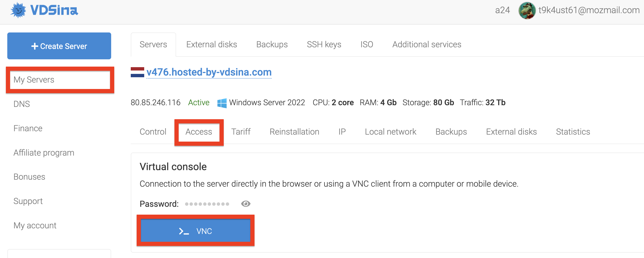
Task: Open the ISO tab
Action: pos(367,44)
